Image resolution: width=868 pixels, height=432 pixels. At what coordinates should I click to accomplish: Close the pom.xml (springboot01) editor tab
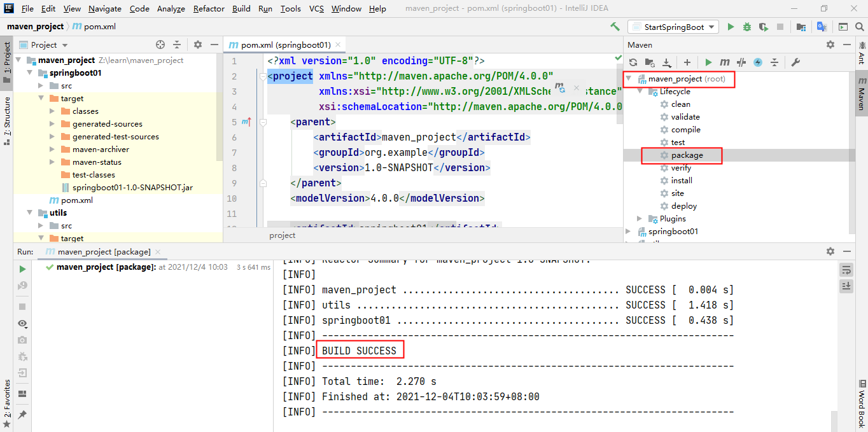pyautogui.click(x=339, y=45)
